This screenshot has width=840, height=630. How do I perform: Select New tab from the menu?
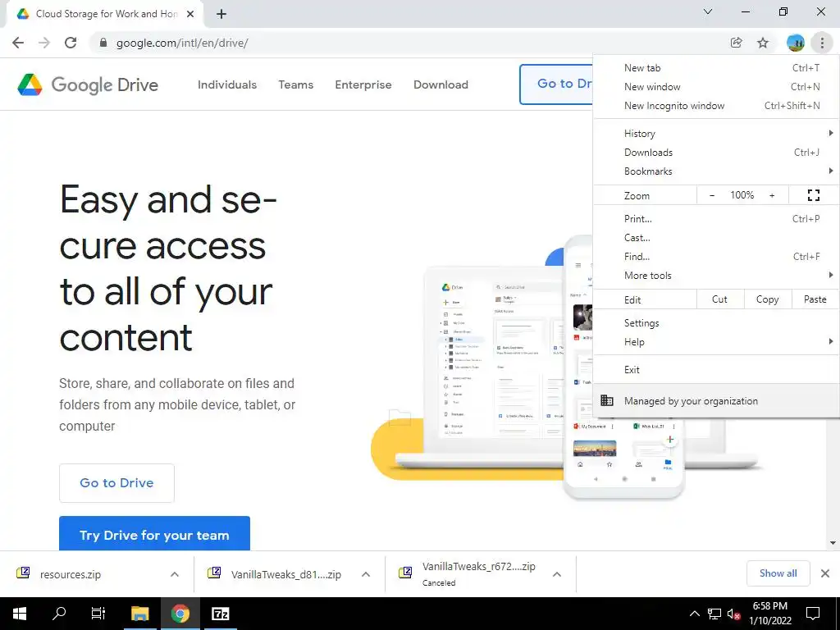pyautogui.click(x=716, y=68)
